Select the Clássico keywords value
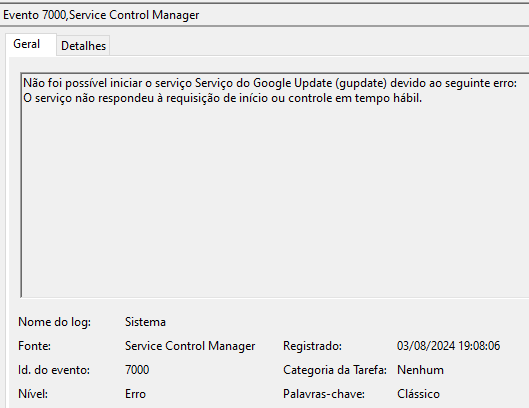 (418, 394)
